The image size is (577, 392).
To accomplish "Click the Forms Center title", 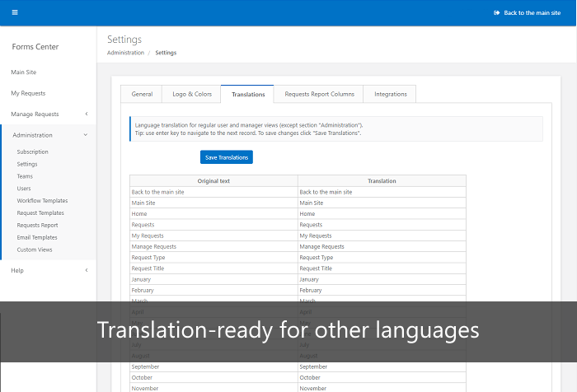I will click(x=35, y=47).
